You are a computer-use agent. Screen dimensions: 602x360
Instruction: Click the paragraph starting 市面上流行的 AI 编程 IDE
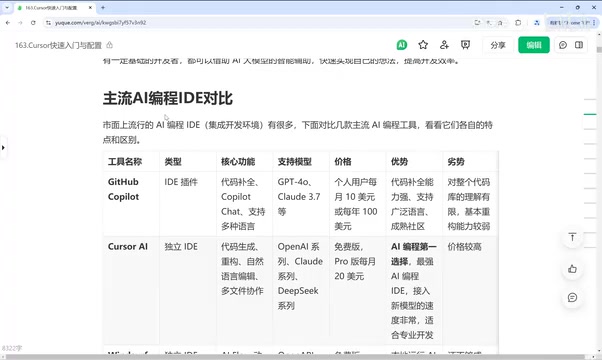(x=298, y=132)
